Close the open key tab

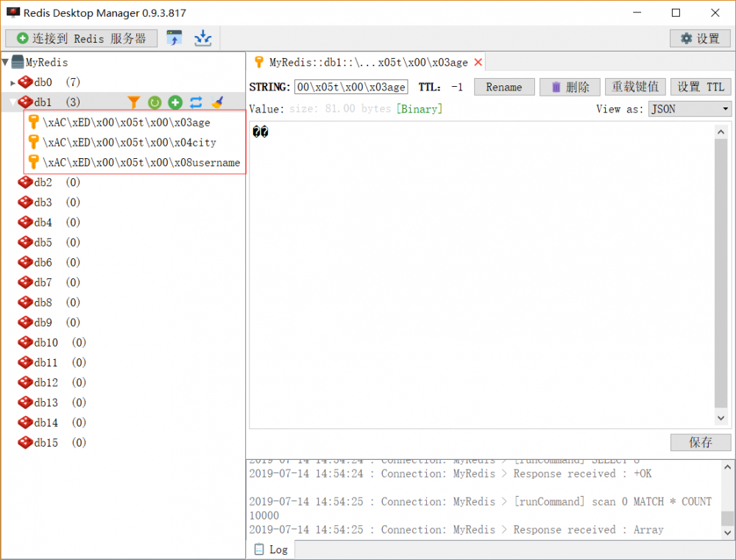click(x=478, y=62)
